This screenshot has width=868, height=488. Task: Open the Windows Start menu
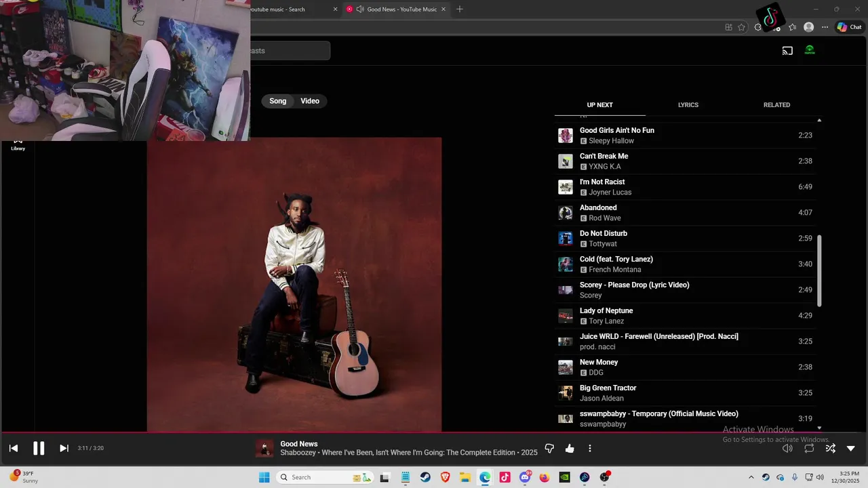tap(264, 477)
